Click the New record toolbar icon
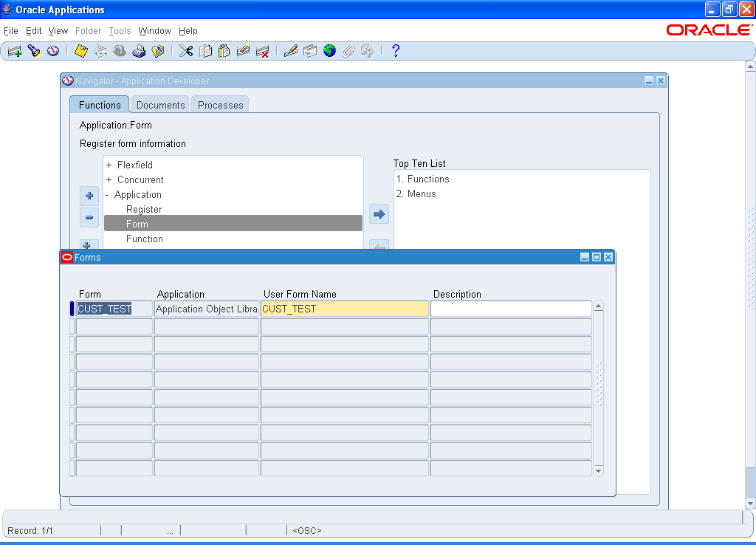Viewport: 756px width, 545px height. tap(15, 51)
